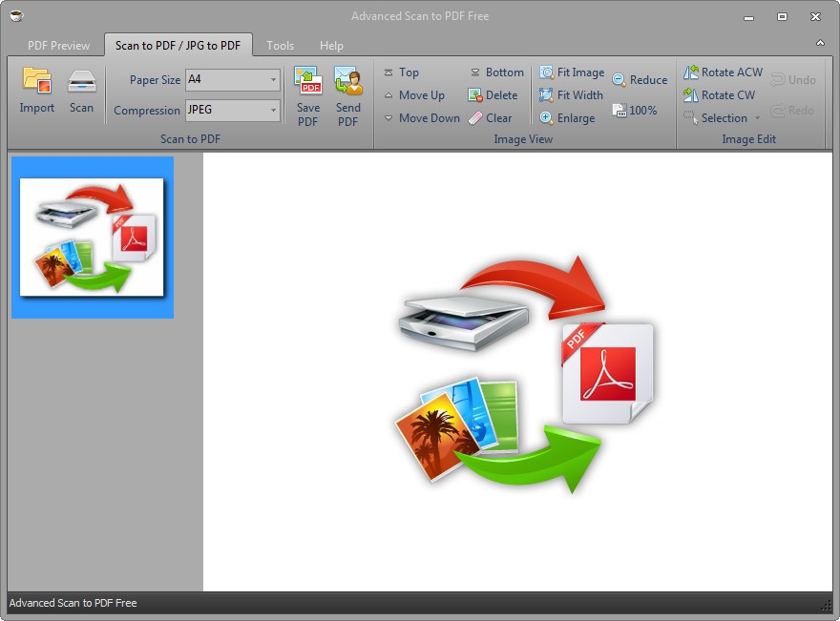Screen dimensions: 840x621
Task: Open the Paper Size dropdown
Action: pos(273,80)
